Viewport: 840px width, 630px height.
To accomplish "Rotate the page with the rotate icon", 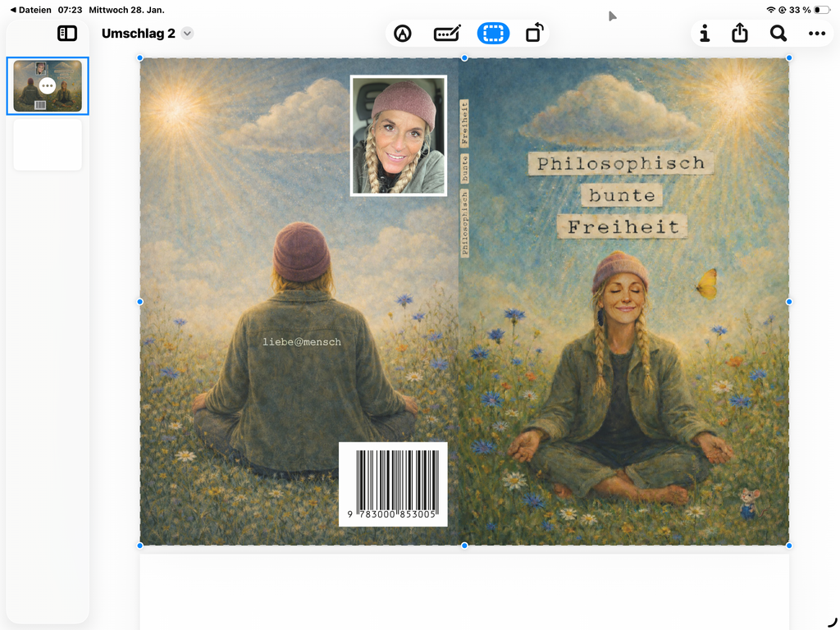I will (534, 34).
